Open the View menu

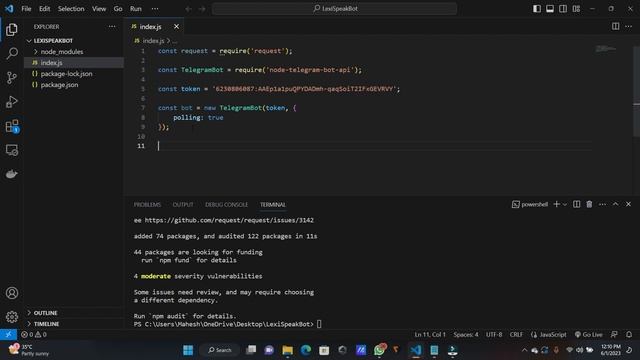tap(99, 9)
